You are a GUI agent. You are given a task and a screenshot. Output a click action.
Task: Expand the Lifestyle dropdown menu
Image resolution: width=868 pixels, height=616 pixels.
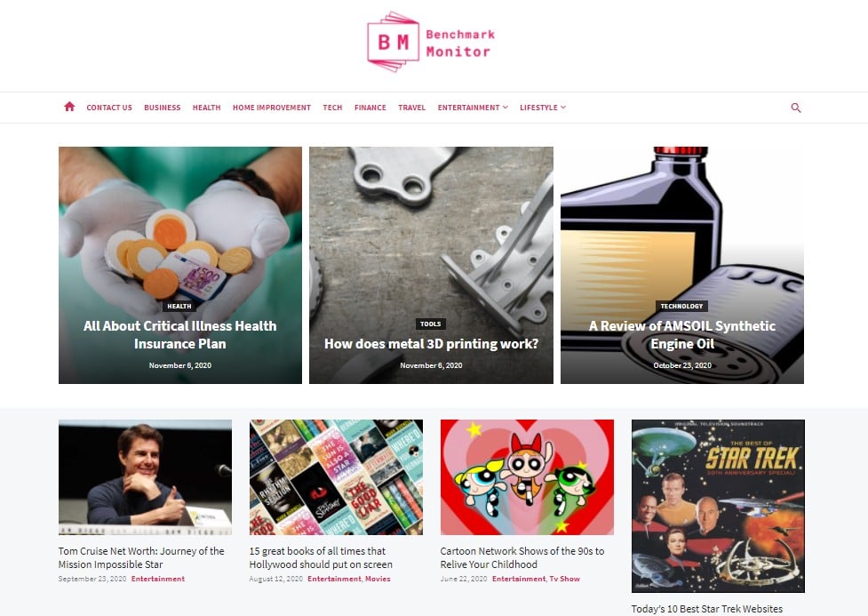pos(543,108)
